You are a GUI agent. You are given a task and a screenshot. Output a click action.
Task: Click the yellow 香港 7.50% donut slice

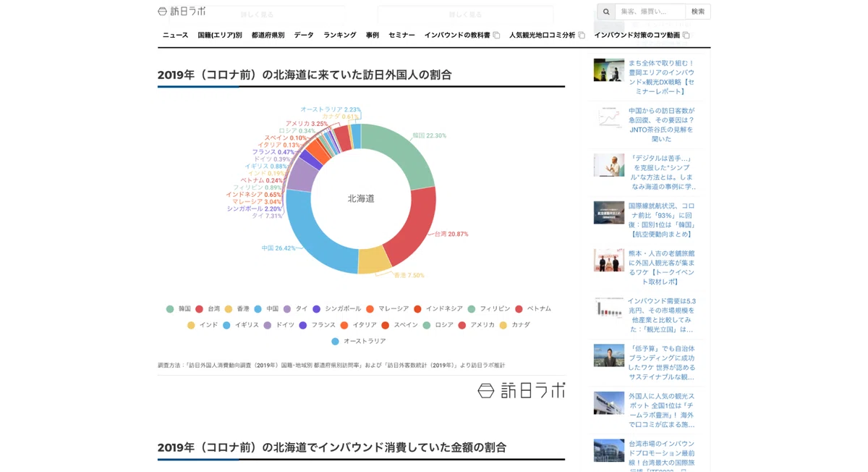click(374, 261)
